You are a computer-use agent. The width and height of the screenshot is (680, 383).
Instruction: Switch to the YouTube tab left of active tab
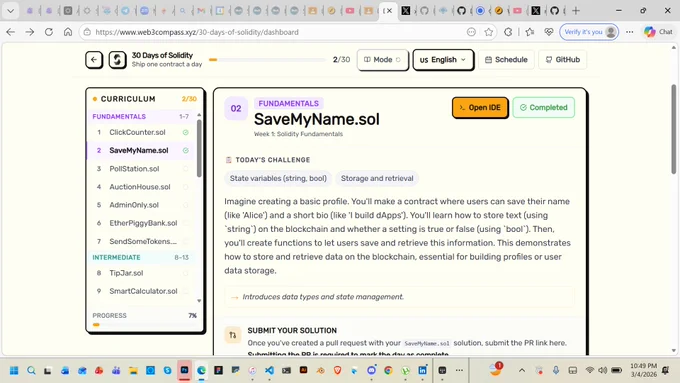pyautogui.click(x=350, y=11)
